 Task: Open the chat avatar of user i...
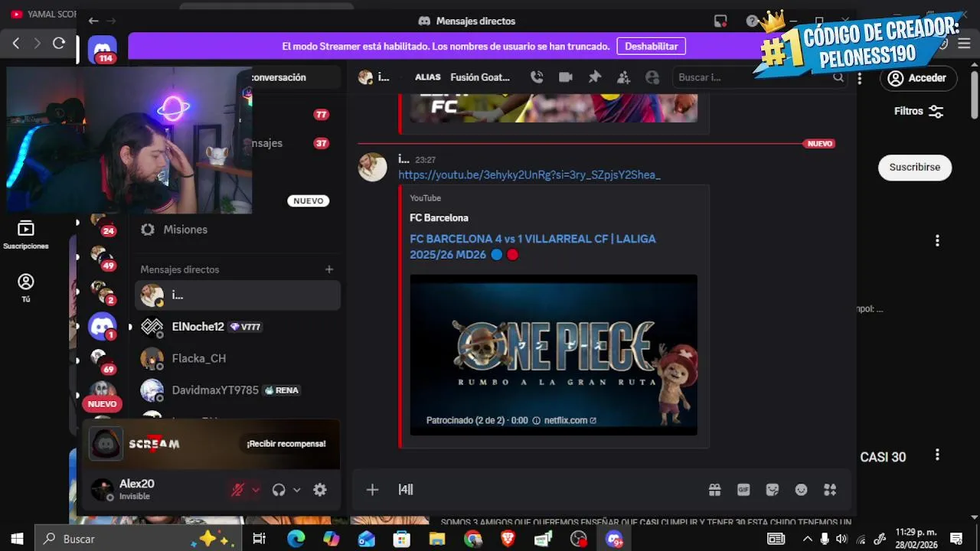coord(373,167)
